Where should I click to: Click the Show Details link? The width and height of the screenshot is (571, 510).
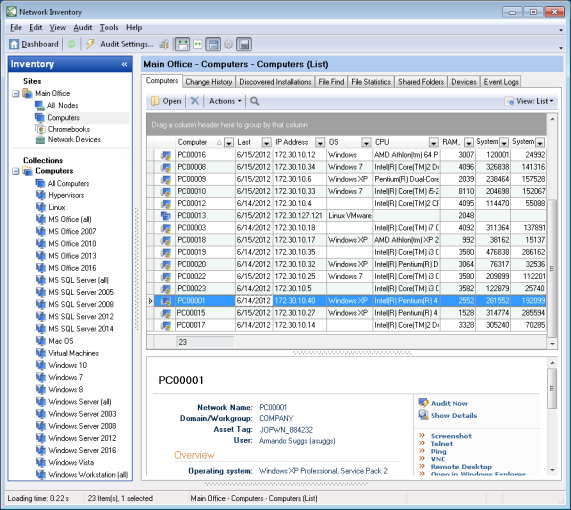[x=454, y=415]
